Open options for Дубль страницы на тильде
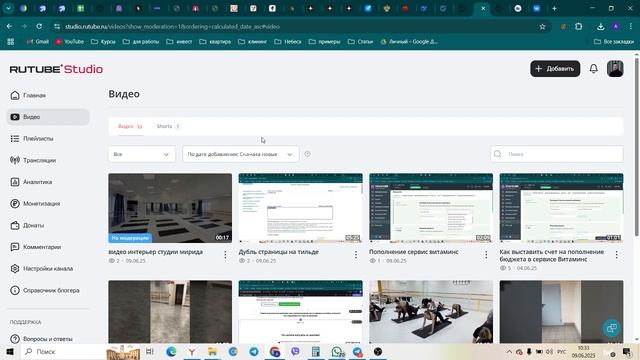Image resolution: width=640 pixels, height=360 pixels. [356, 255]
